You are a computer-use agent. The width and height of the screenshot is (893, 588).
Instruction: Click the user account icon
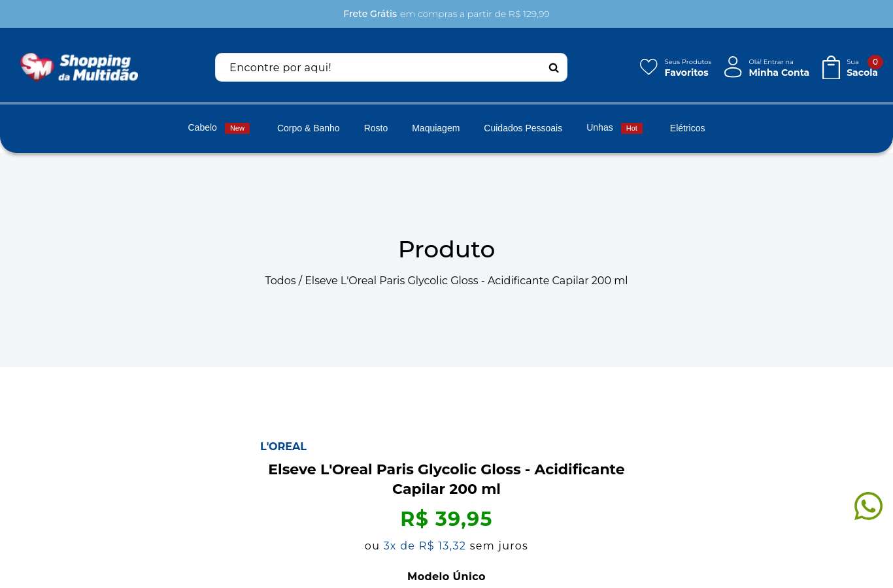click(x=733, y=67)
